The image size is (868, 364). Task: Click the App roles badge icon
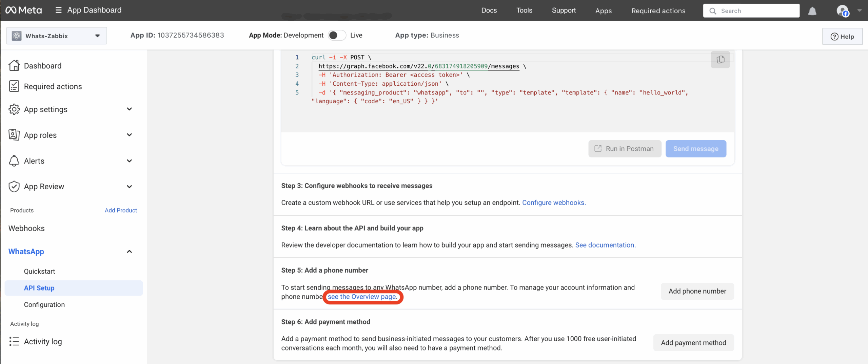pos(14,135)
